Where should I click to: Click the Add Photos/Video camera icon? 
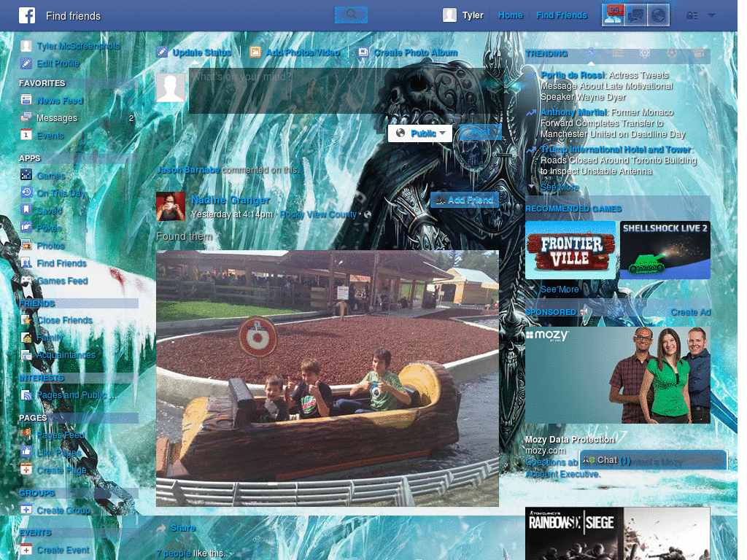[255, 52]
